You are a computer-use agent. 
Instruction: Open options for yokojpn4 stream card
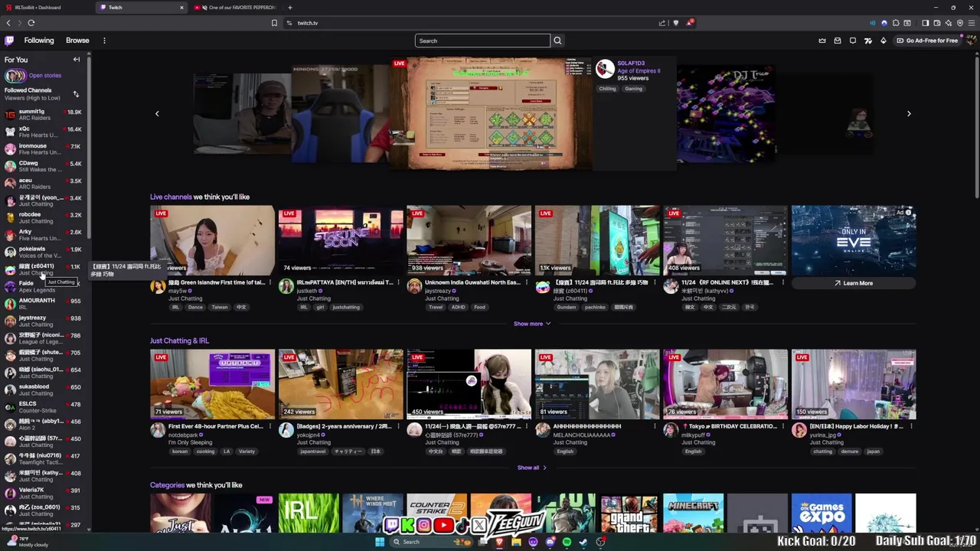point(398,426)
